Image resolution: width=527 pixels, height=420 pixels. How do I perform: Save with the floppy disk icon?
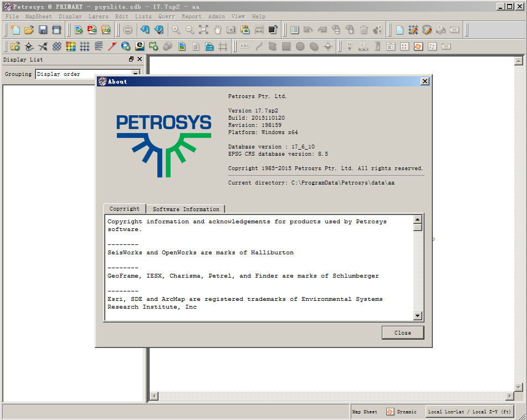(x=43, y=30)
